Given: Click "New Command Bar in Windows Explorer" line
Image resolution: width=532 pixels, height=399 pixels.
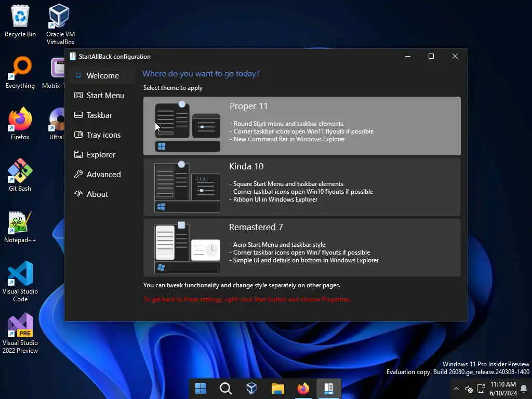Looking at the screenshot, I should 287,139.
